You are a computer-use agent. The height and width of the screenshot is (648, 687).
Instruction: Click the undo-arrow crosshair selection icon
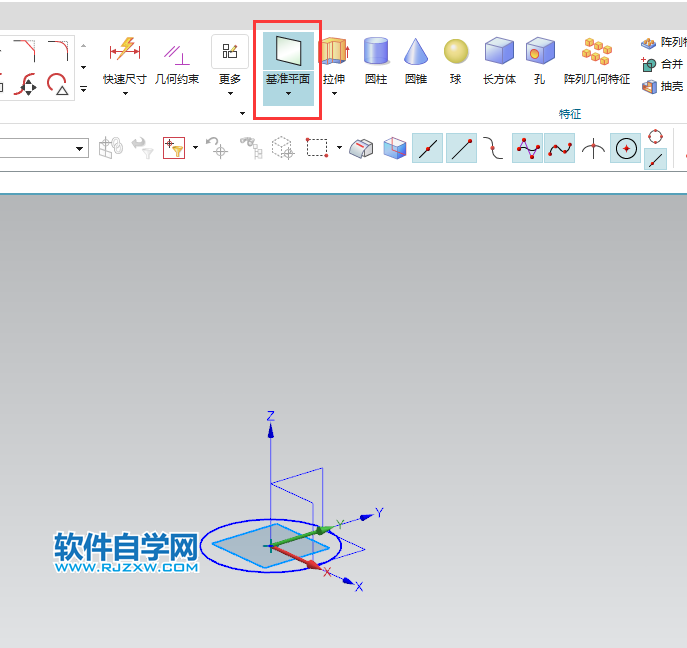[216, 148]
